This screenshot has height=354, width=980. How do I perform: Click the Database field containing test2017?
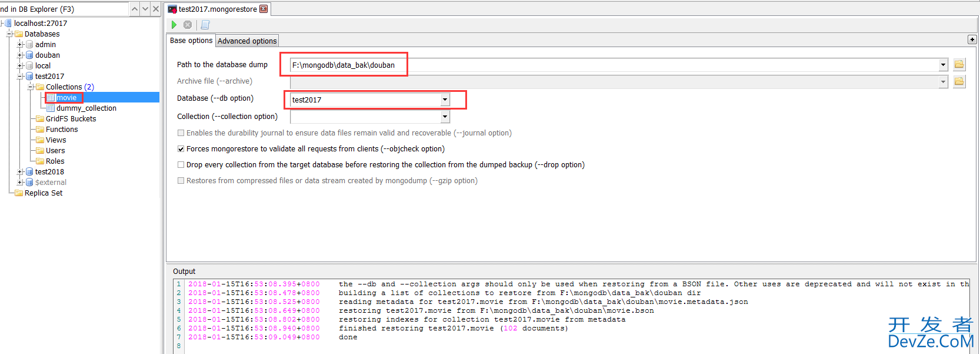(x=365, y=100)
